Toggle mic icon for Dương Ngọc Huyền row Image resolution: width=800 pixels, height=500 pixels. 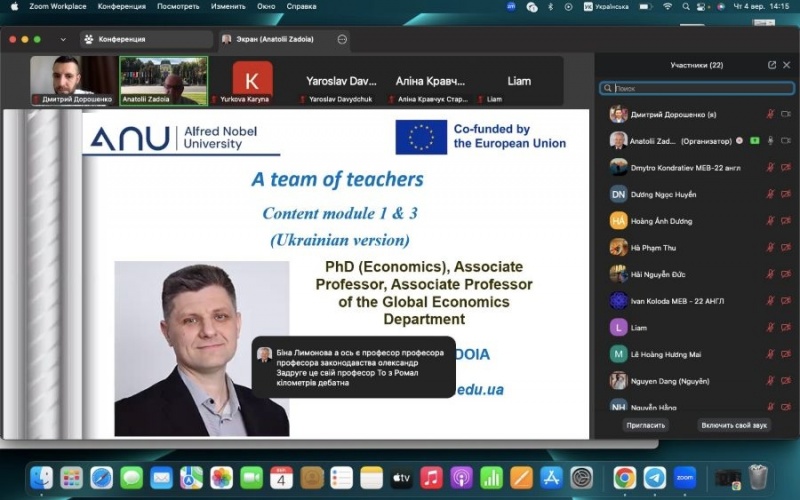pyautogui.click(x=770, y=194)
